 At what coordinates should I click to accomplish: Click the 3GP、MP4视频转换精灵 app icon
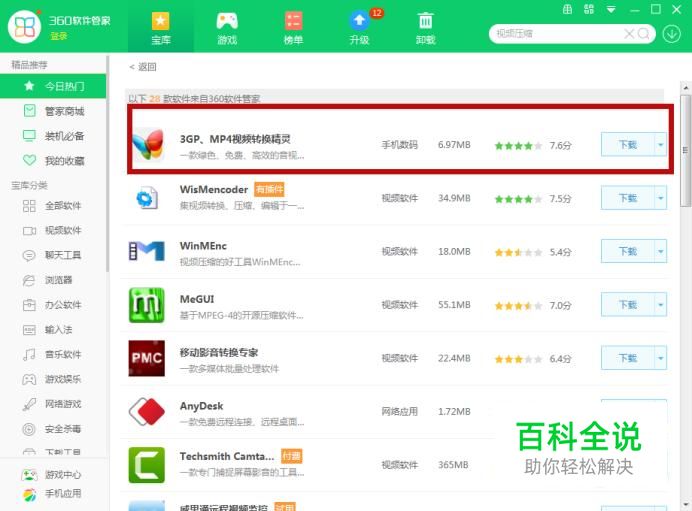(147, 145)
